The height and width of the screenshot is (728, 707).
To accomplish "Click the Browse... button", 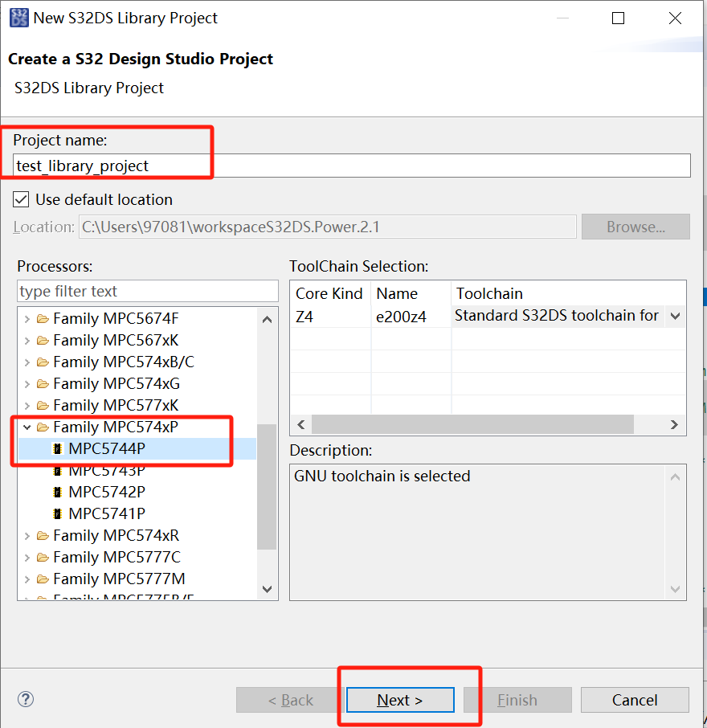I will pos(635,227).
